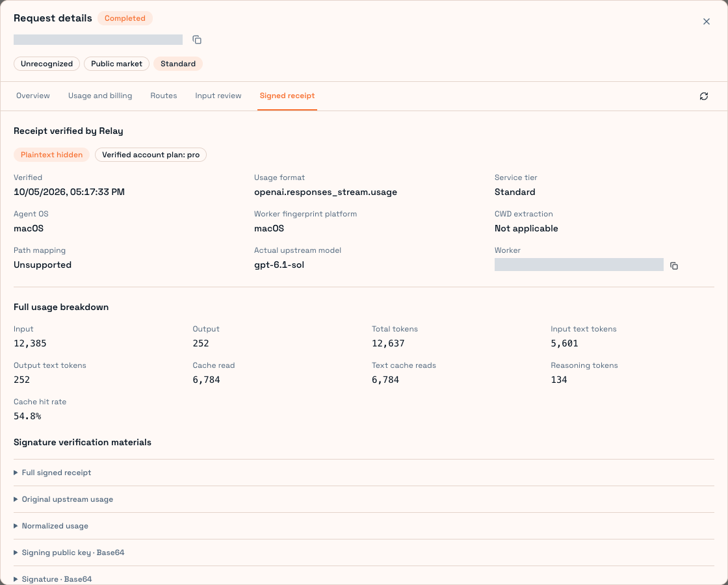The height and width of the screenshot is (585, 728).
Task: Select Input value 12,385
Action: [x=30, y=343]
